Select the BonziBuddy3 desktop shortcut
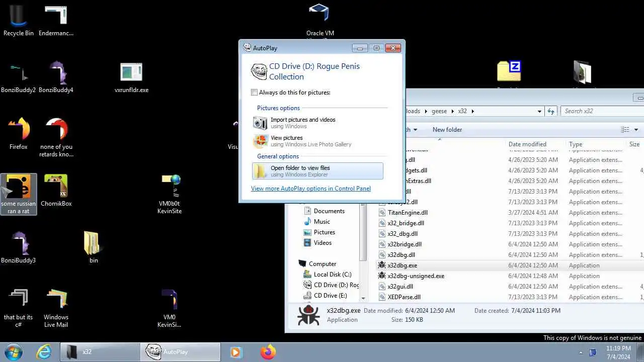The image size is (644, 362). [x=19, y=247]
